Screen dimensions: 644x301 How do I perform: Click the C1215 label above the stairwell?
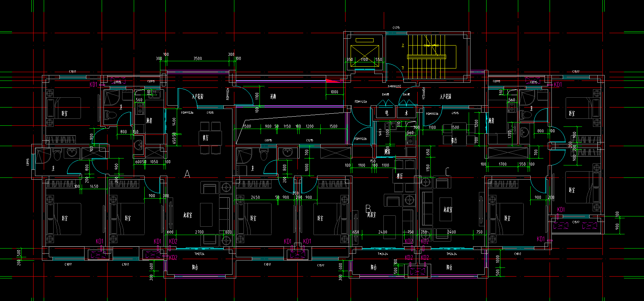pos(396,28)
